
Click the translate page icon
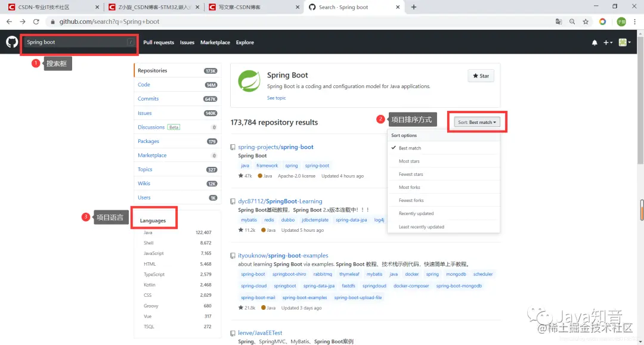click(x=559, y=21)
